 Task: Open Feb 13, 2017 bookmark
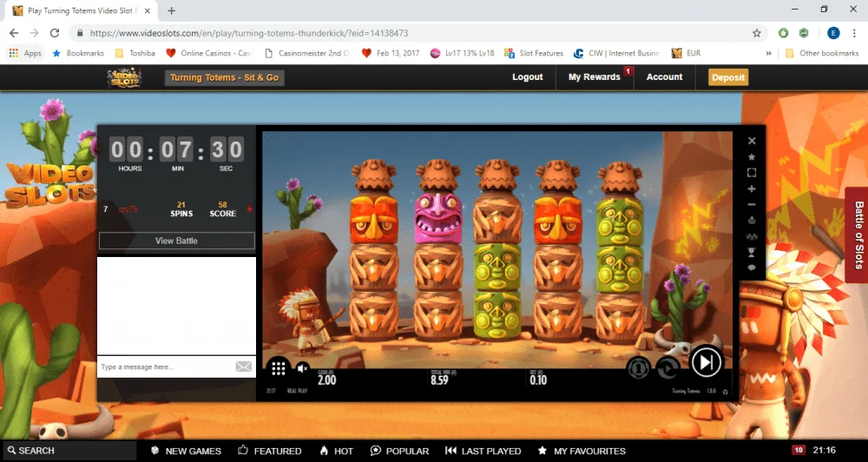coord(391,53)
